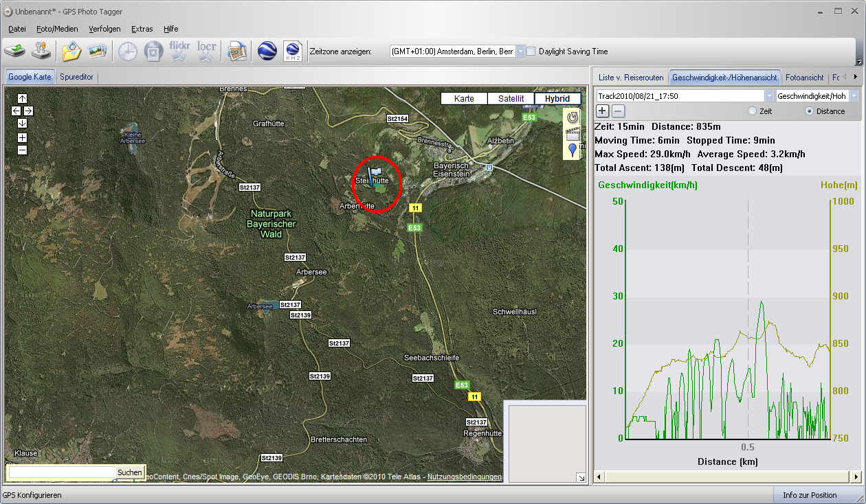The image size is (866, 504).
Task: Select the Zeit radio button
Action: pos(752,111)
